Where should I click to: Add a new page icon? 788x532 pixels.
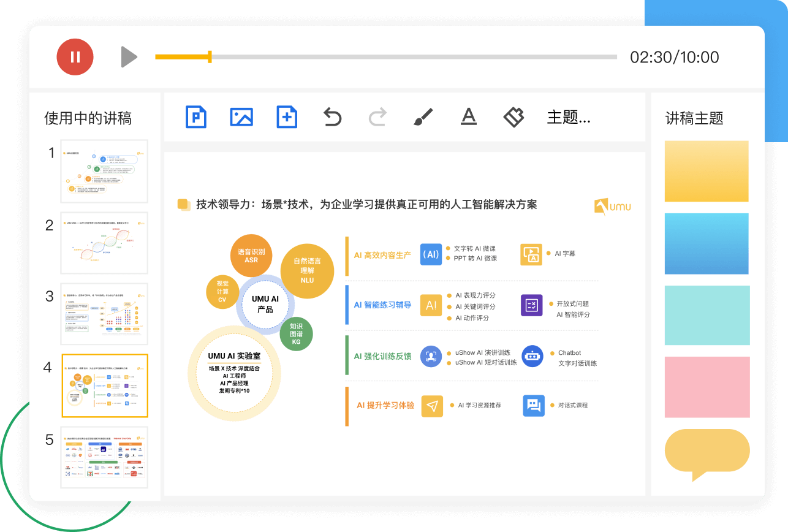click(x=287, y=116)
